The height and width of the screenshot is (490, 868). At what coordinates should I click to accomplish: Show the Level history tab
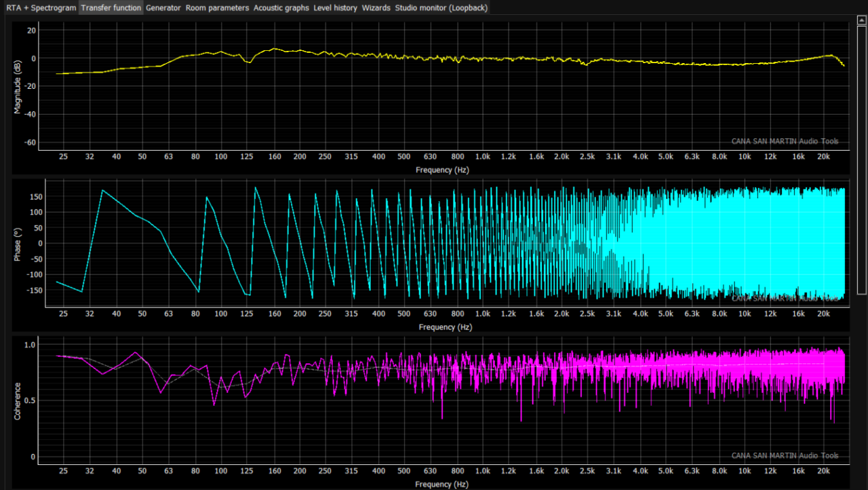pyautogui.click(x=335, y=7)
